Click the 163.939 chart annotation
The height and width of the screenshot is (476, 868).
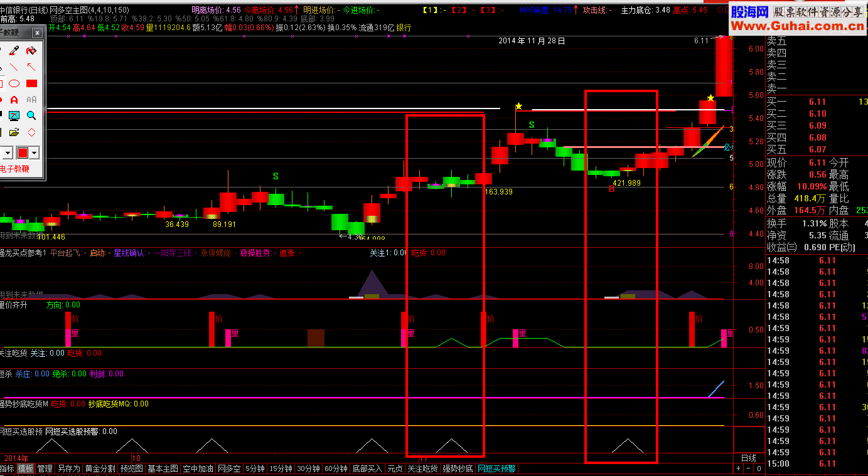click(x=499, y=192)
